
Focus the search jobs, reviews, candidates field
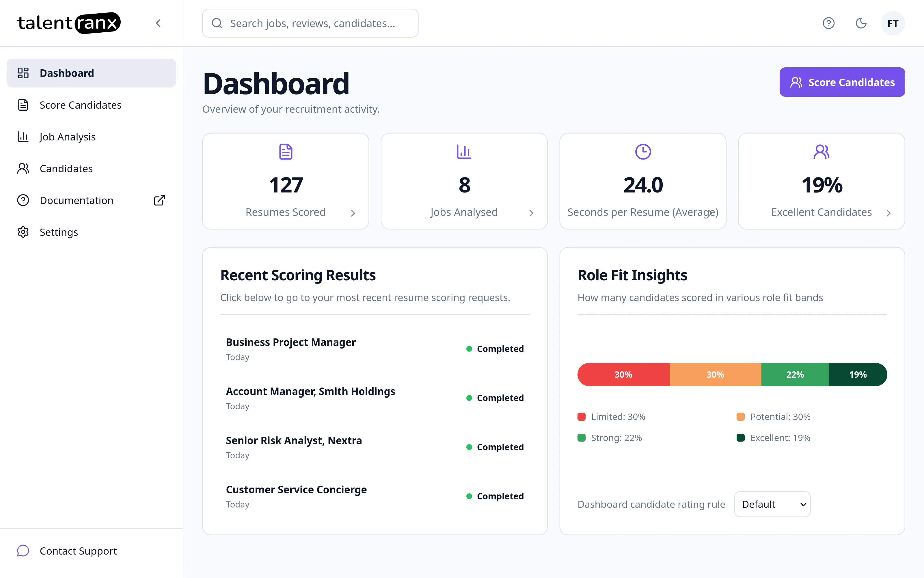pyautogui.click(x=310, y=23)
